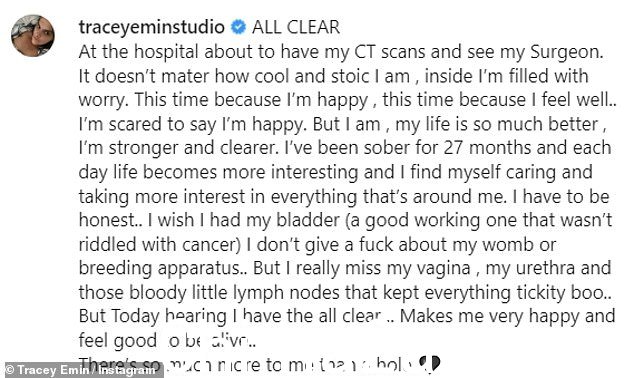Click the broken heart emoji
The width and height of the screenshot is (634, 378).
tap(429, 364)
